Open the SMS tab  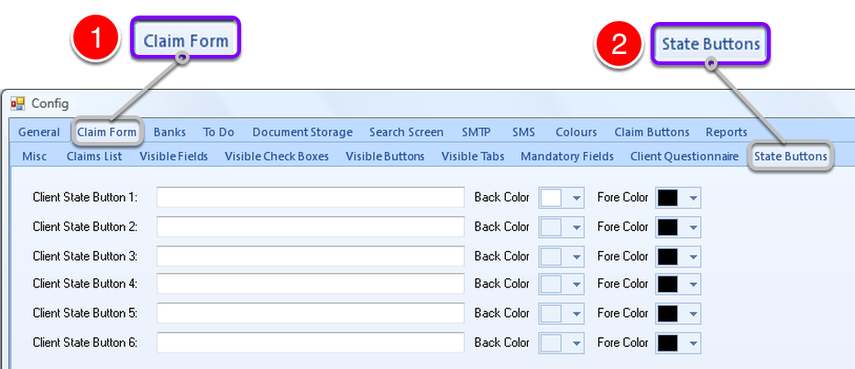(x=523, y=132)
